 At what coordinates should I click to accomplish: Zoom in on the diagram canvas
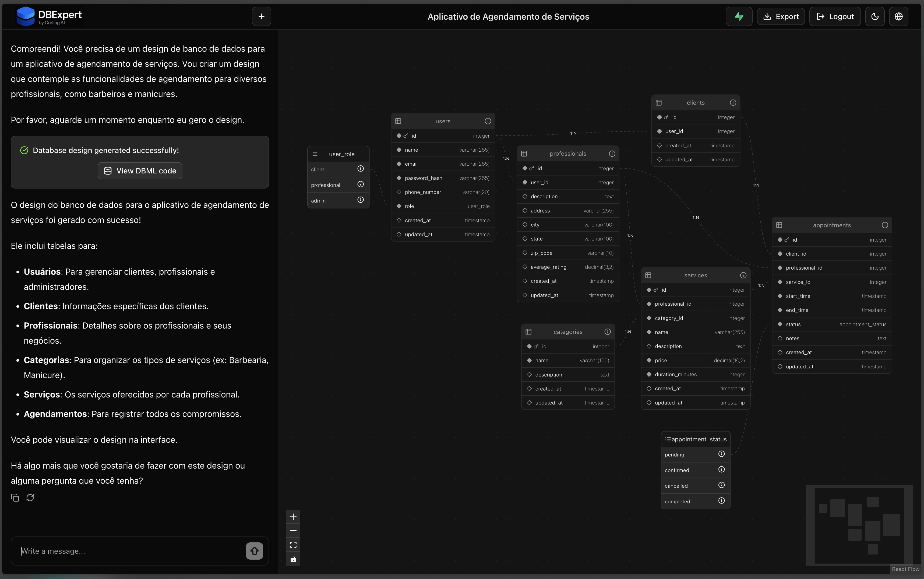coord(293,517)
